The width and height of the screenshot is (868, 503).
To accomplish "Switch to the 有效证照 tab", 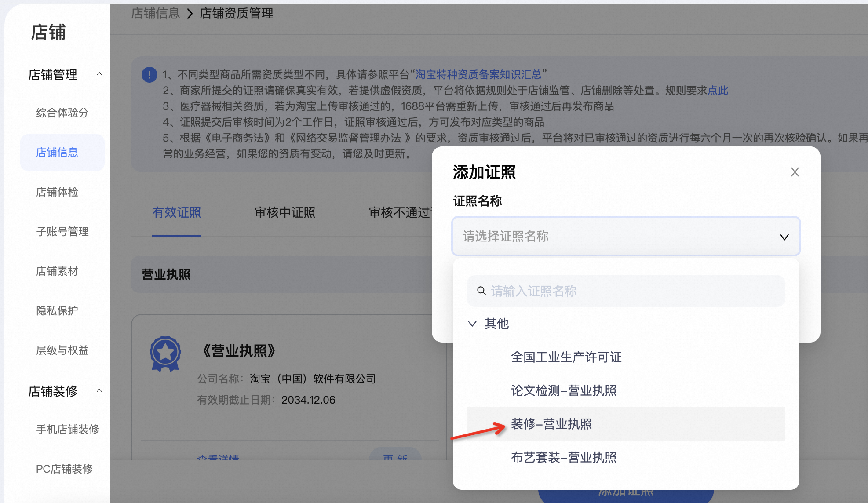I will [177, 213].
